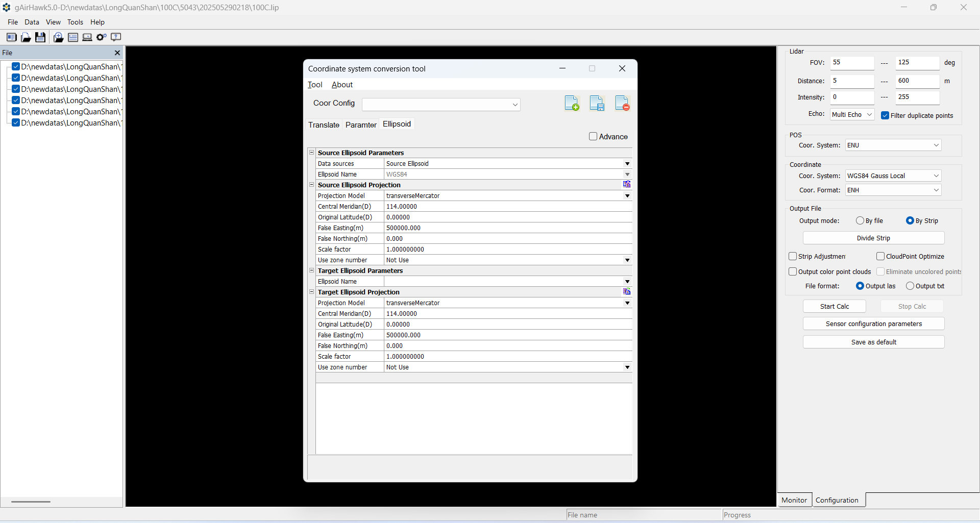The width and height of the screenshot is (980, 523).
Task: Add new coordinate config with green plus icon
Action: (572, 104)
